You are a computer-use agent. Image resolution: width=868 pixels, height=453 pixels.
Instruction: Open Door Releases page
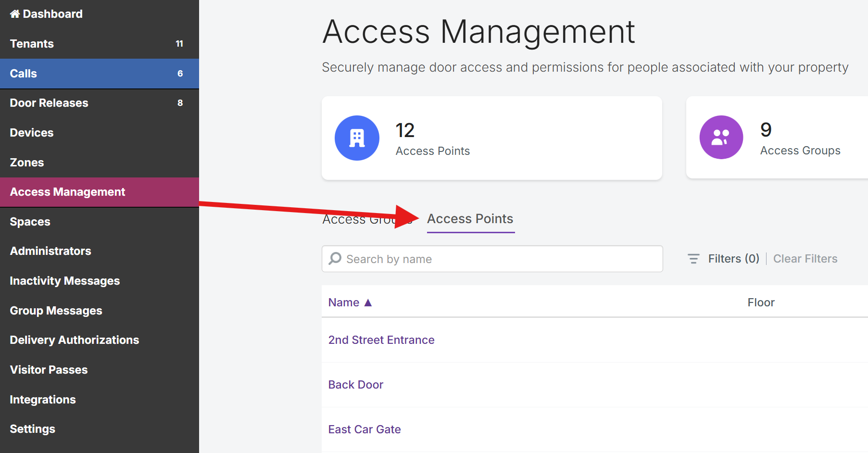pos(49,103)
